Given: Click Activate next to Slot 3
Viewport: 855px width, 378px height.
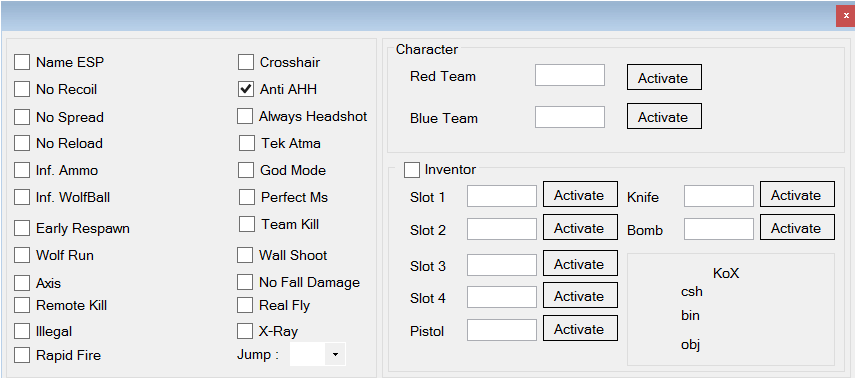Looking at the screenshot, I should [580, 263].
